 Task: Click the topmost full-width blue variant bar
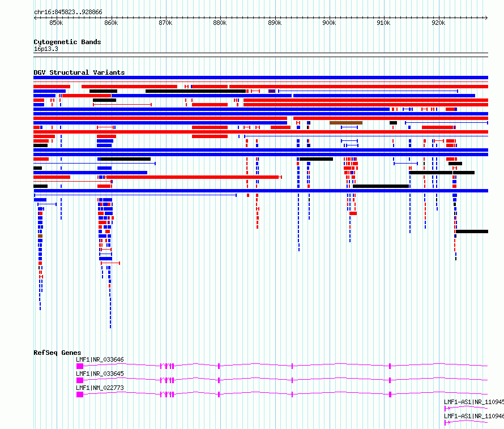[x=260, y=78]
